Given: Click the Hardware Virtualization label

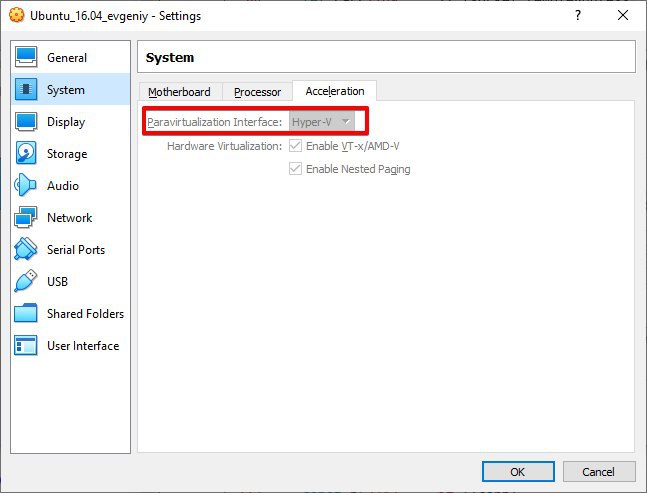Looking at the screenshot, I should click(x=224, y=146).
